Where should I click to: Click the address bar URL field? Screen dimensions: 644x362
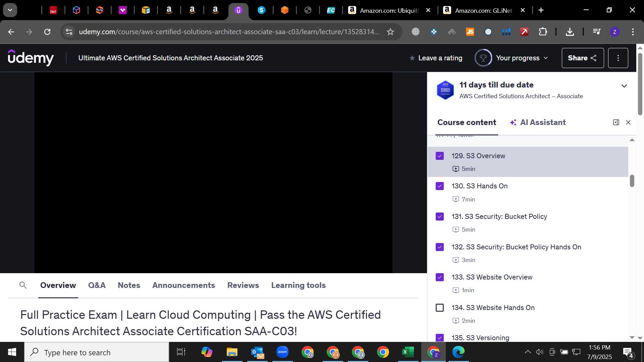point(229,32)
